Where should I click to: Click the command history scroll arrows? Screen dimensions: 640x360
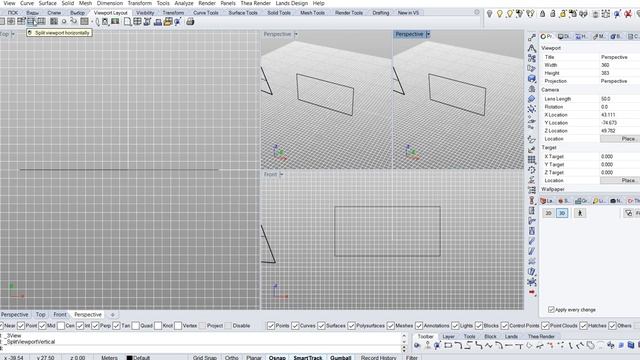coord(404,343)
